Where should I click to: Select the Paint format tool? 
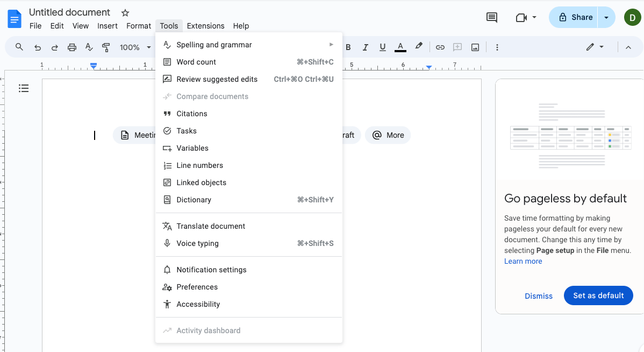tap(106, 47)
